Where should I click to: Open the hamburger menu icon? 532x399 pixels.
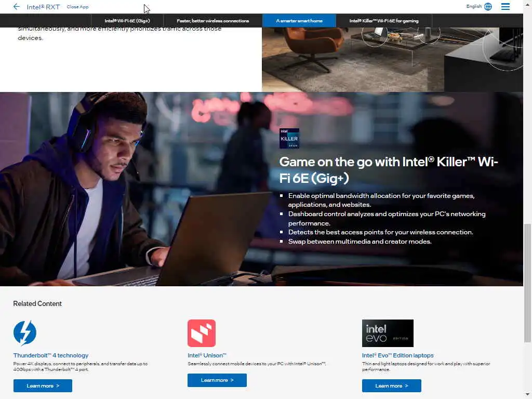click(505, 6)
